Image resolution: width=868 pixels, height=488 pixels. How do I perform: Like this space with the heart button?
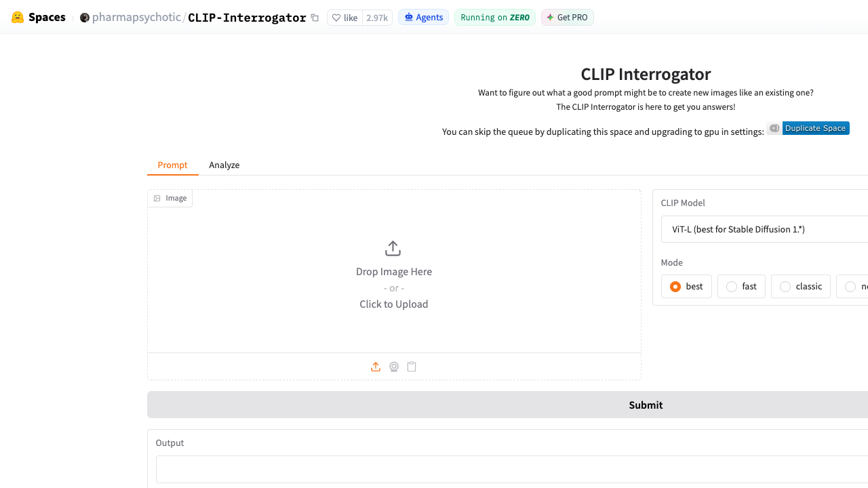click(x=344, y=18)
